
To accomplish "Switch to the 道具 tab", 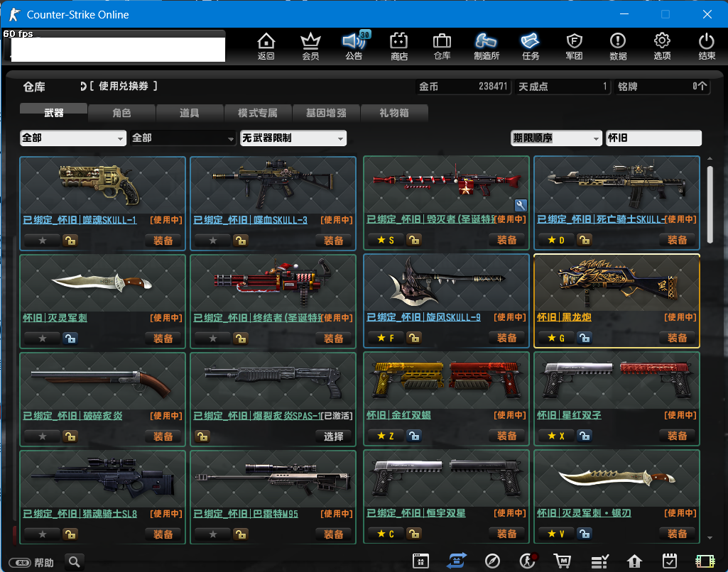I will click(x=190, y=113).
